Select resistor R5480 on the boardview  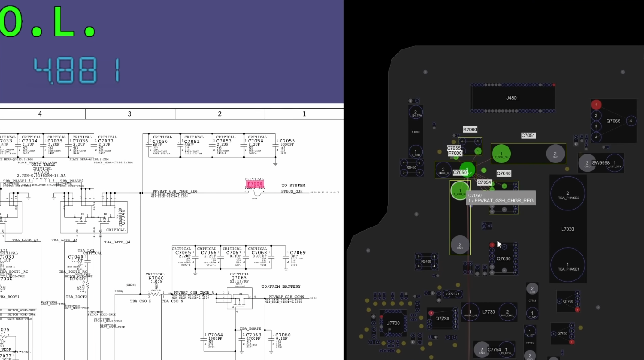click(411, 167)
